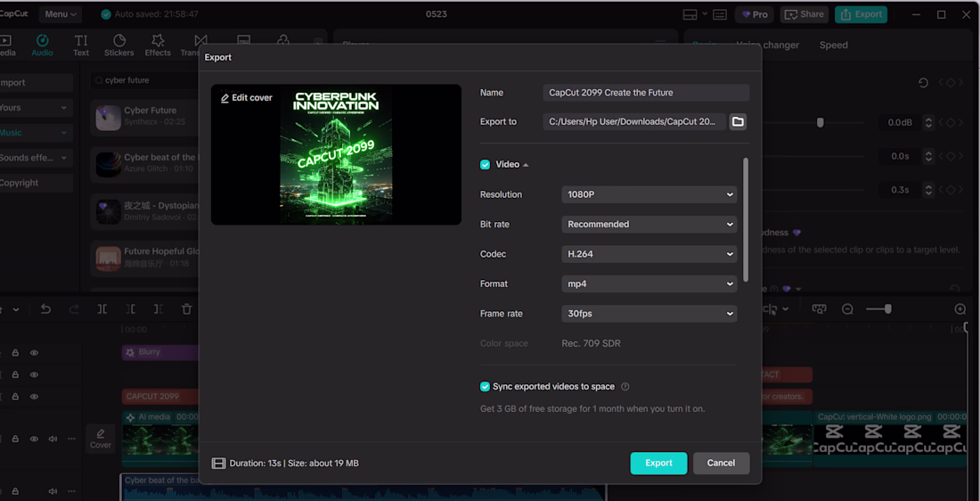Click the Cover button on the timeline

[x=100, y=439]
